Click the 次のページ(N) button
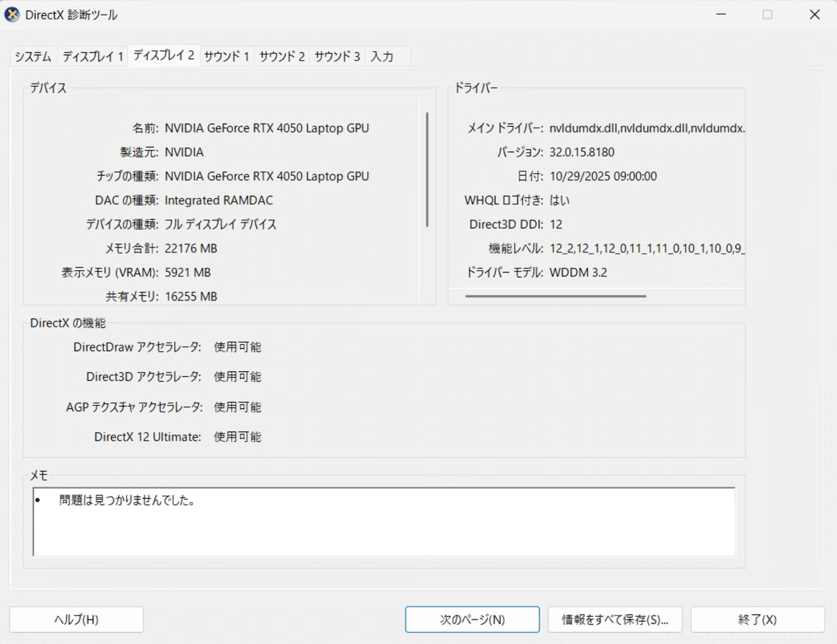This screenshot has width=837, height=644. point(472,620)
